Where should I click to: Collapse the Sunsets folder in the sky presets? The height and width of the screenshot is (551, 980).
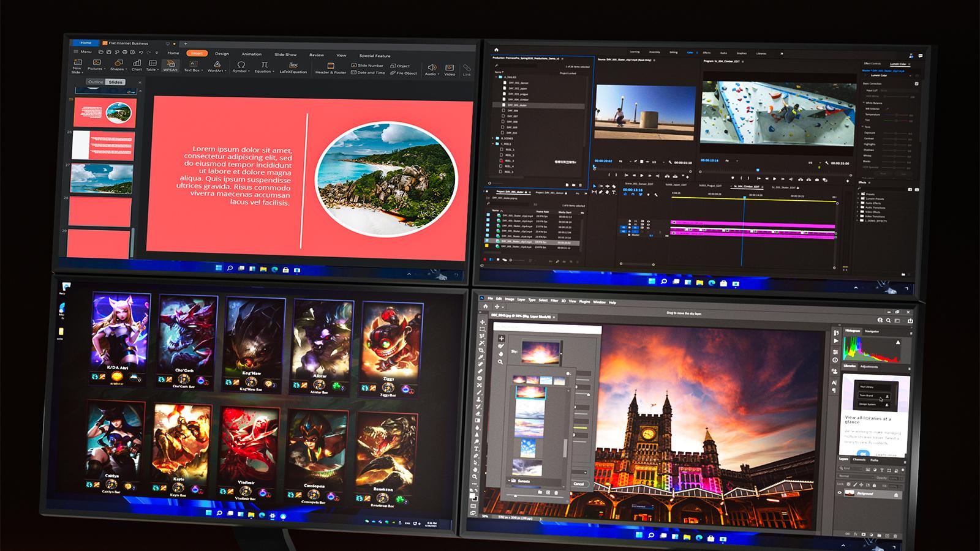point(508,481)
